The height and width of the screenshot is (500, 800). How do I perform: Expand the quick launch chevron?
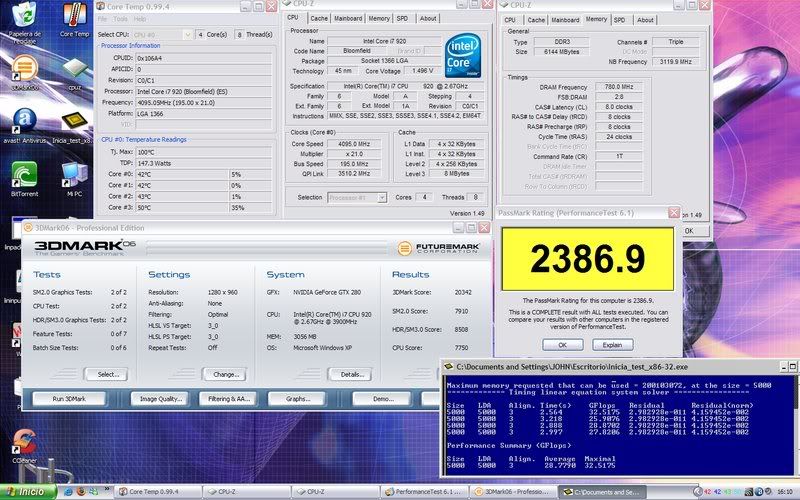pos(107,490)
